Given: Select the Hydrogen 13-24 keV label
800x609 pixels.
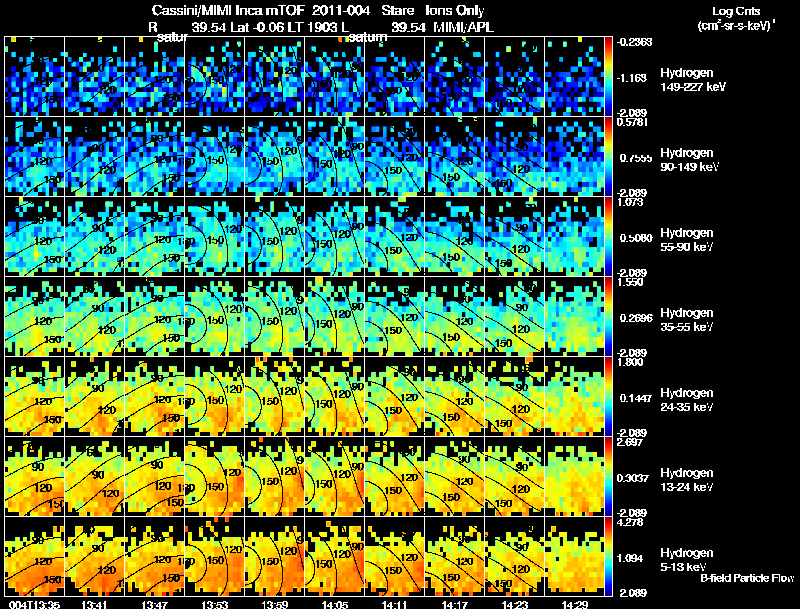Looking at the screenshot, I should [685, 480].
